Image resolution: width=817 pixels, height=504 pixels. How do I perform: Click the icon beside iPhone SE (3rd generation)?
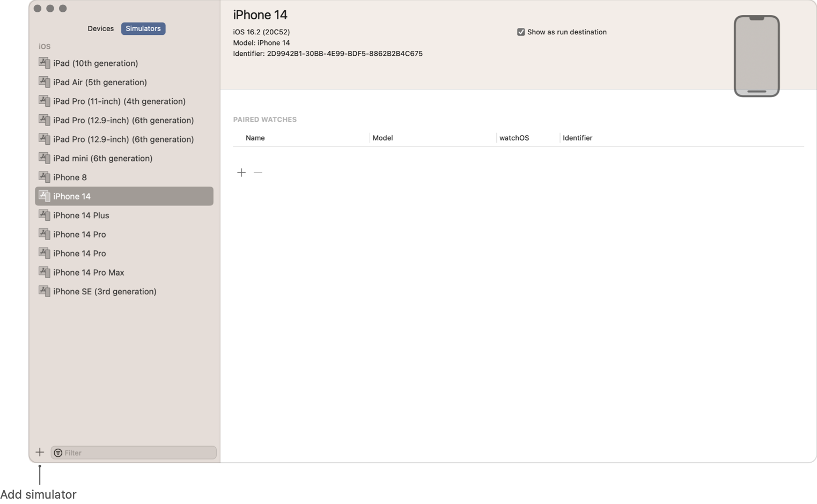click(x=44, y=291)
